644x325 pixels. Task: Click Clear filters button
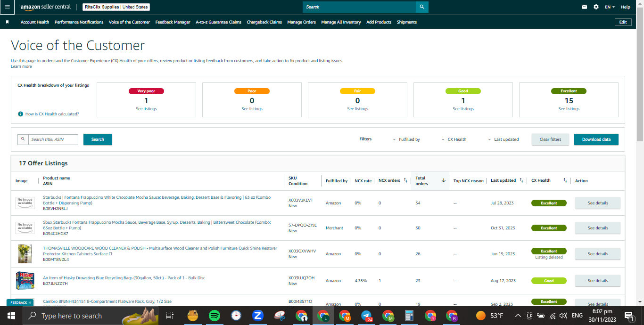point(550,139)
